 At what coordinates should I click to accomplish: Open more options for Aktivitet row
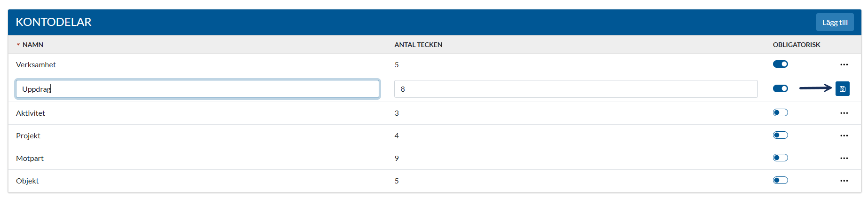(844, 113)
